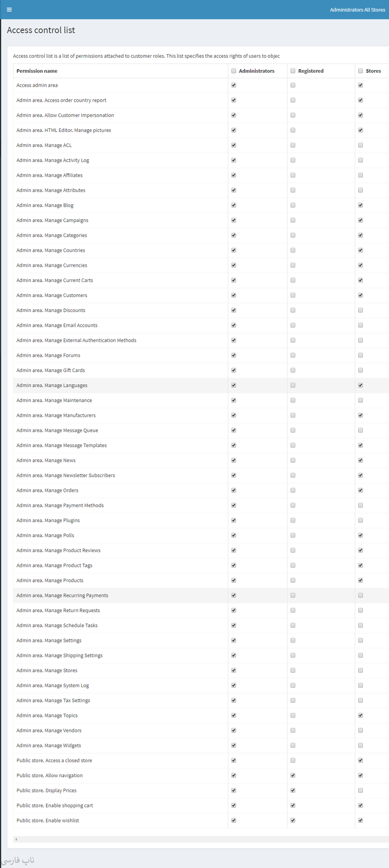The image size is (389, 868).
Task: Open the hamburger sidebar menu icon
Action: click(9, 9)
